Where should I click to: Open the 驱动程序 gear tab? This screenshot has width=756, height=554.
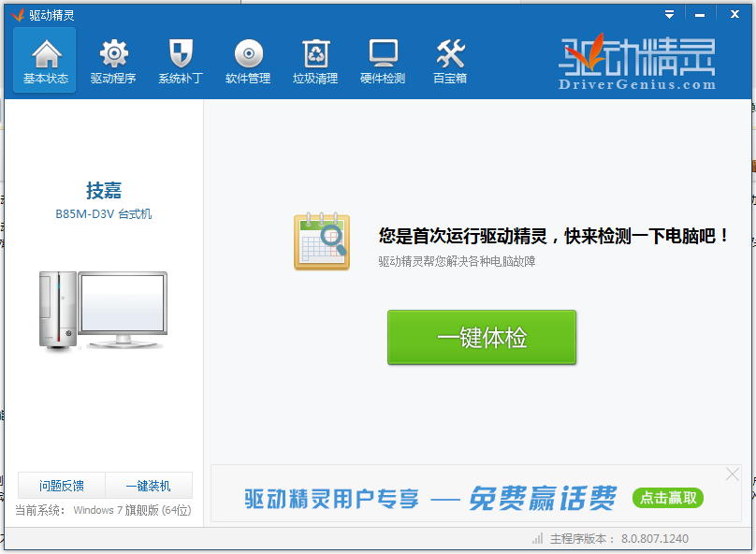click(113, 60)
